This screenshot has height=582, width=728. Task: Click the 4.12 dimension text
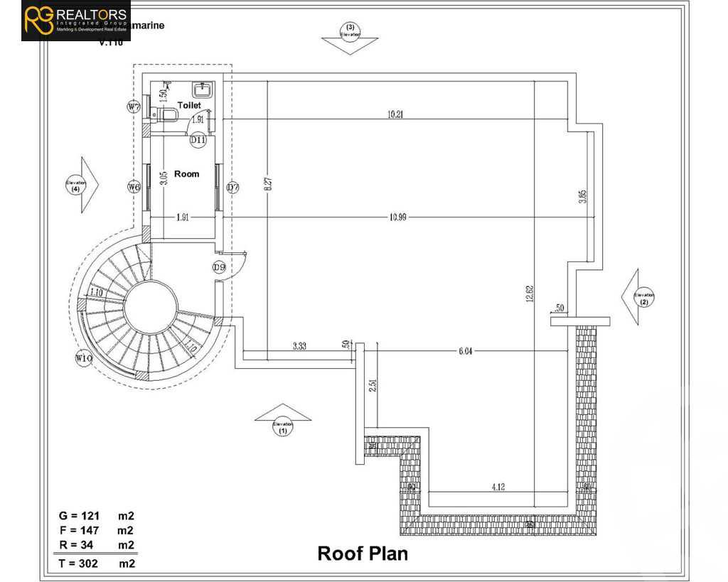(498, 487)
